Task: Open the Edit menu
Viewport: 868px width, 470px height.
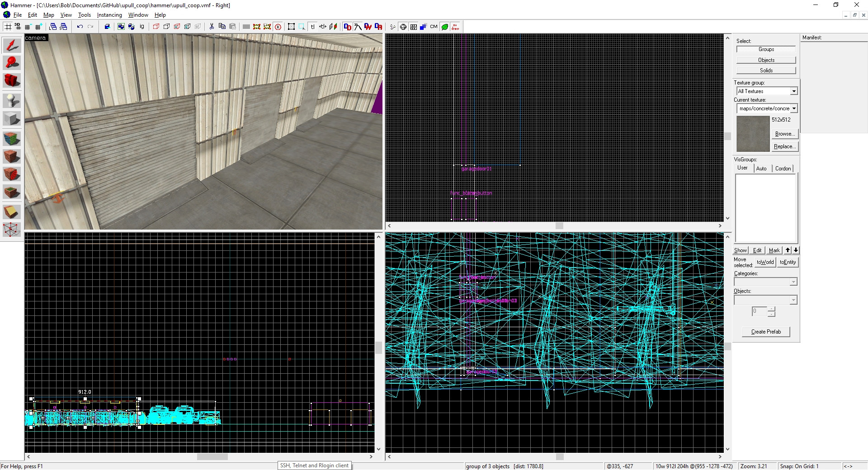Action: (33, 15)
